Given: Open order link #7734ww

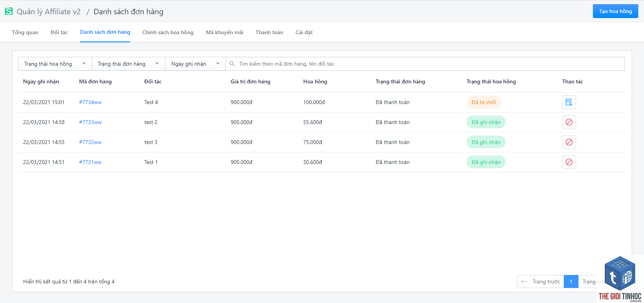Looking at the screenshot, I should 90,102.
